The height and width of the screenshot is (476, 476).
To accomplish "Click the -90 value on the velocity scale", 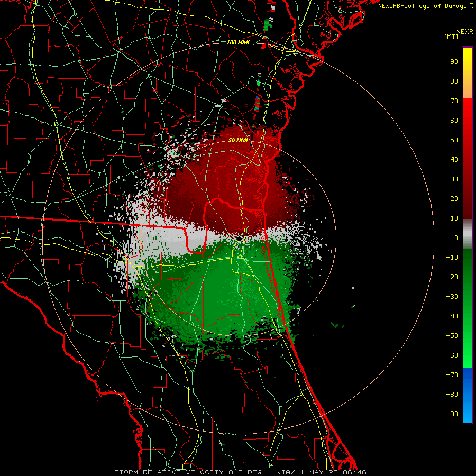I will tap(452, 414).
